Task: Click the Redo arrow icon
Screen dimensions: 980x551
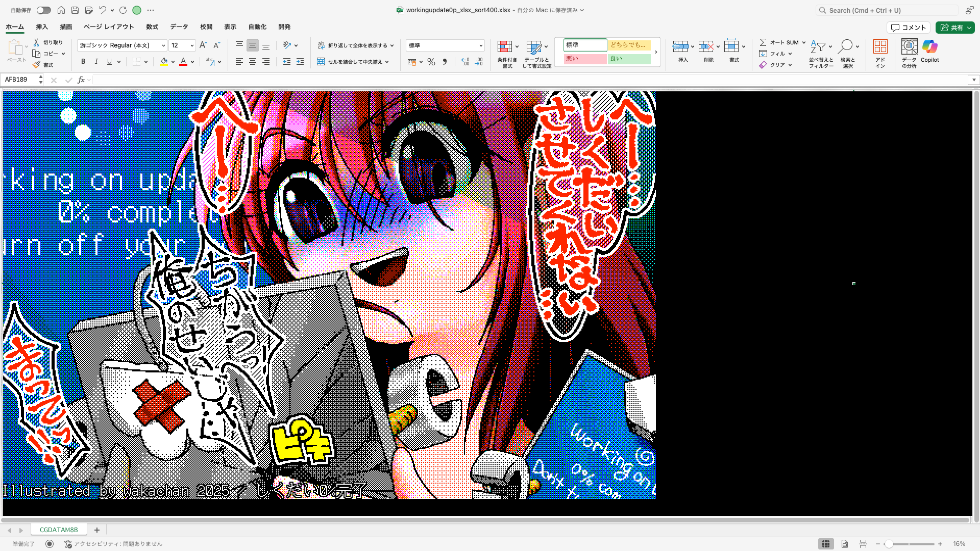Action: (x=123, y=10)
